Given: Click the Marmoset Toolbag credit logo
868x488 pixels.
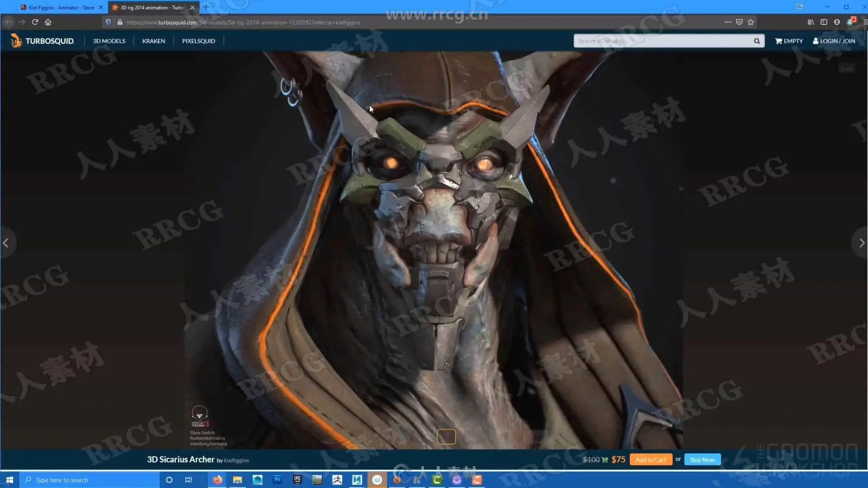Looking at the screenshot, I should pyautogui.click(x=200, y=416).
